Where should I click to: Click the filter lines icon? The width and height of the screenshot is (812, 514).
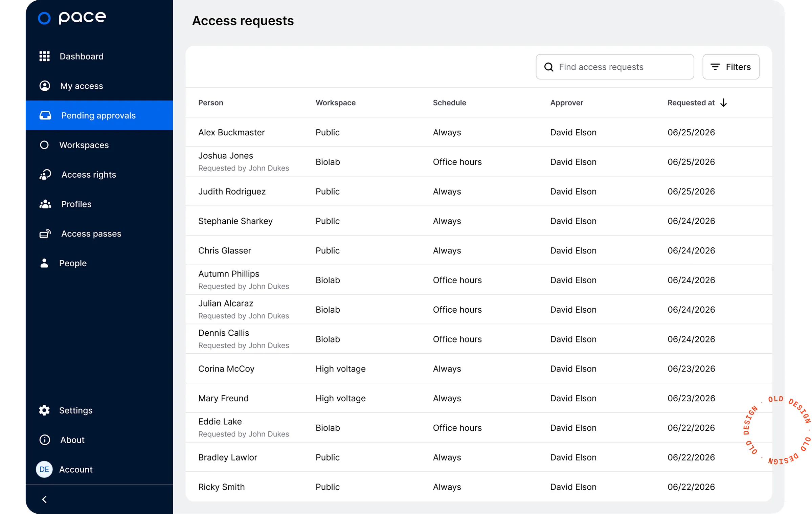(x=715, y=67)
